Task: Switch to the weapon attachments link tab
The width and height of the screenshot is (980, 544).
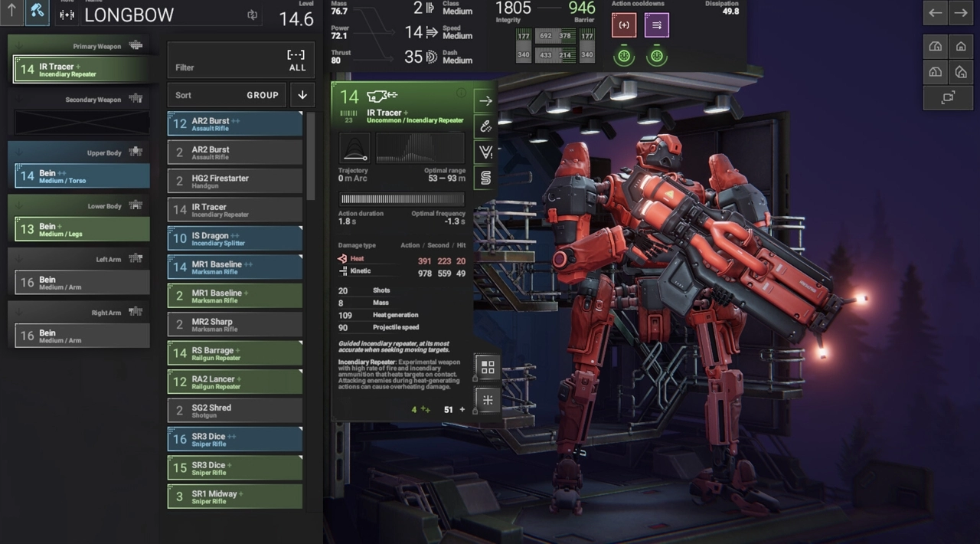Action: pos(485,126)
